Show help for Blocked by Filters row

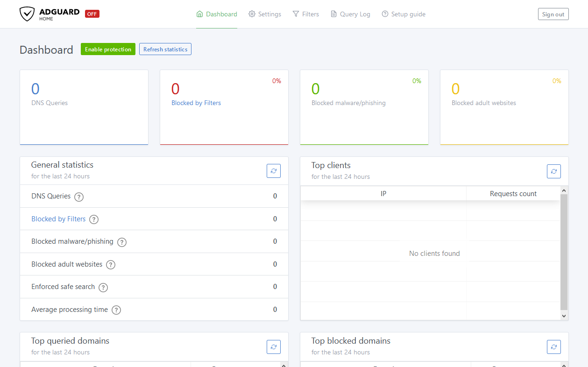[x=94, y=219]
